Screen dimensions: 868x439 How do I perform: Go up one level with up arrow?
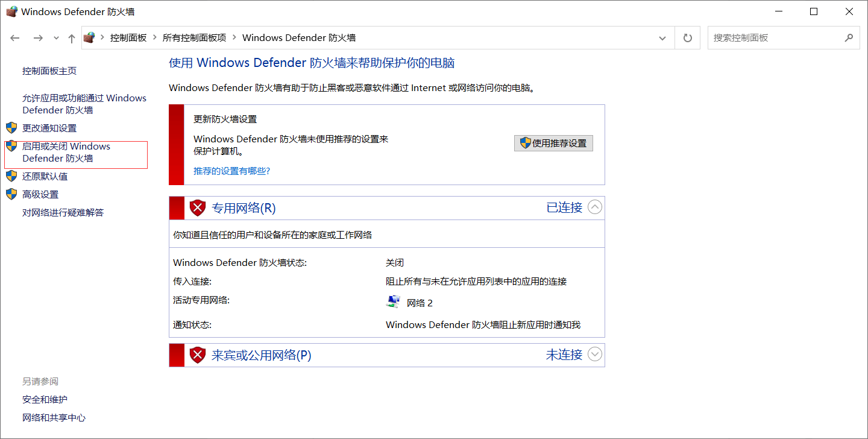click(72, 38)
